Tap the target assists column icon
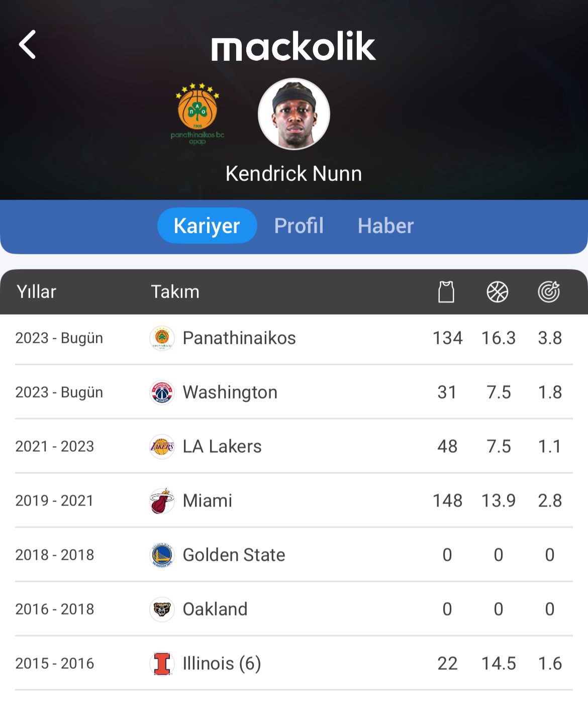 (549, 291)
